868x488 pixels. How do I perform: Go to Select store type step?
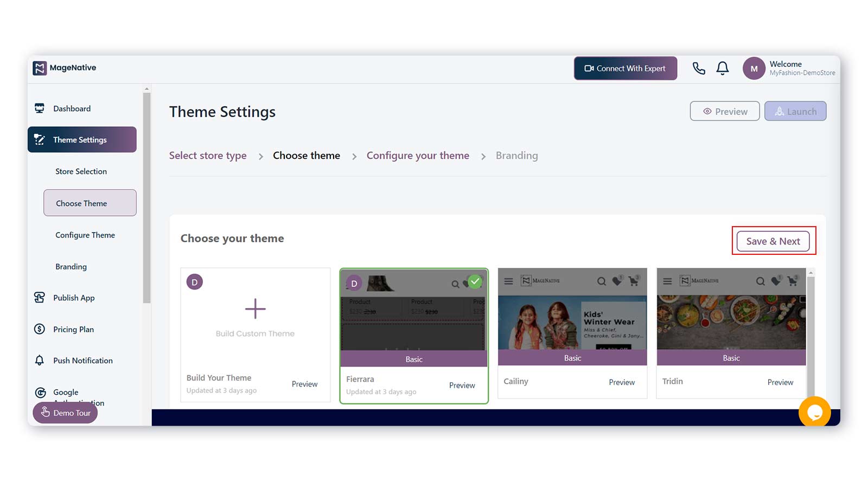click(x=208, y=156)
